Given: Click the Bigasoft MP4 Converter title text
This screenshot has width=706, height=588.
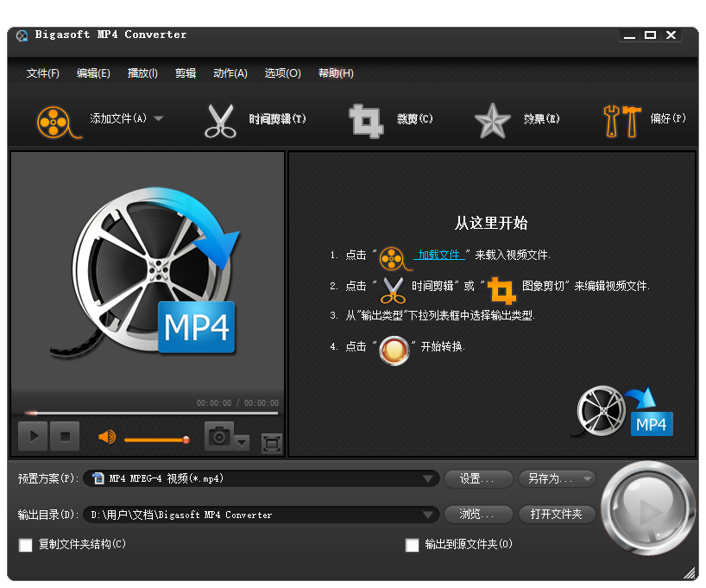Looking at the screenshot, I should (110, 35).
